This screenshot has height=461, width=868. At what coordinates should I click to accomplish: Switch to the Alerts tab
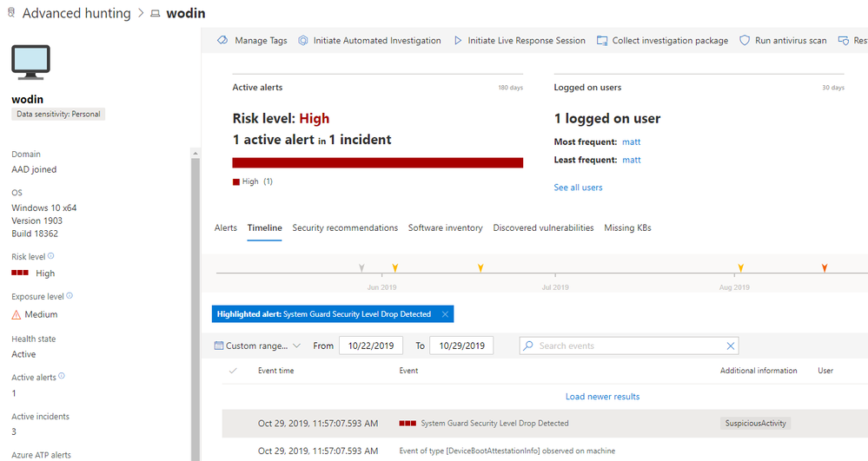[x=225, y=227]
